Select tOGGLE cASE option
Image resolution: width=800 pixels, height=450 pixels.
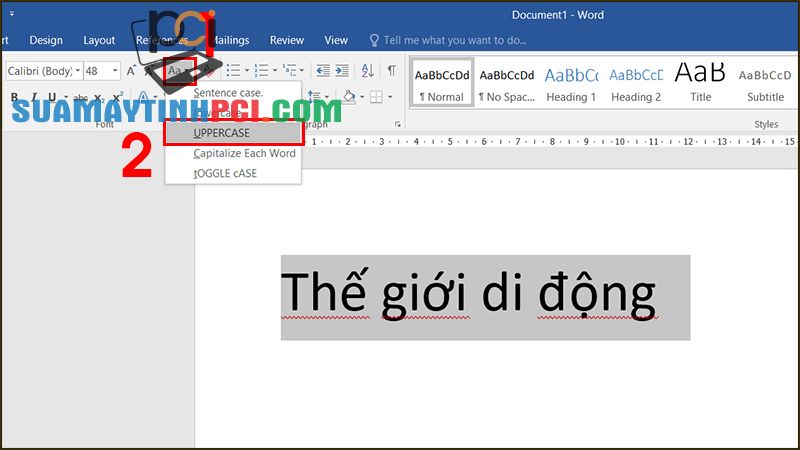point(225,173)
